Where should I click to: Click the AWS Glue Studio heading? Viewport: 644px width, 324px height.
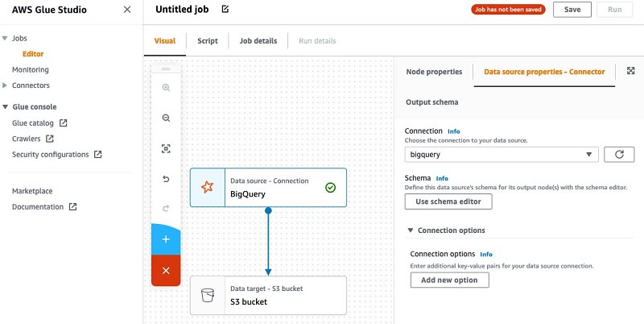[x=49, y=10]
